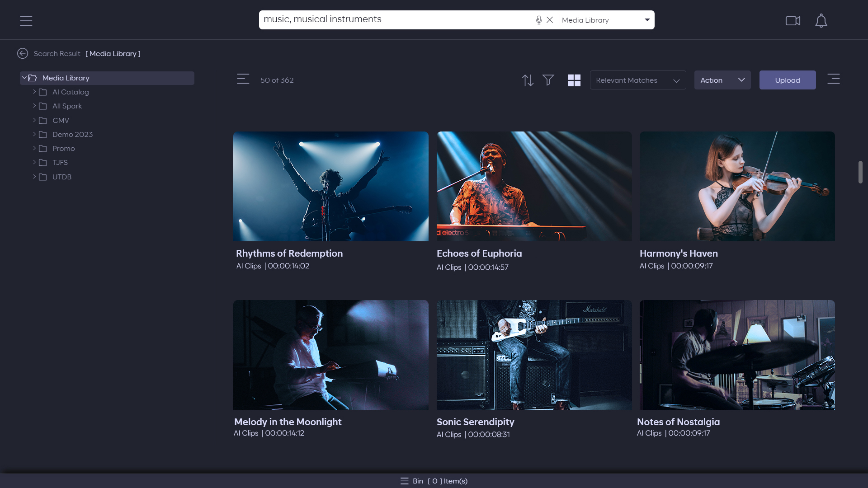Open the Sonic Serendipity title
Screen dimensions: 868x488
475,422
